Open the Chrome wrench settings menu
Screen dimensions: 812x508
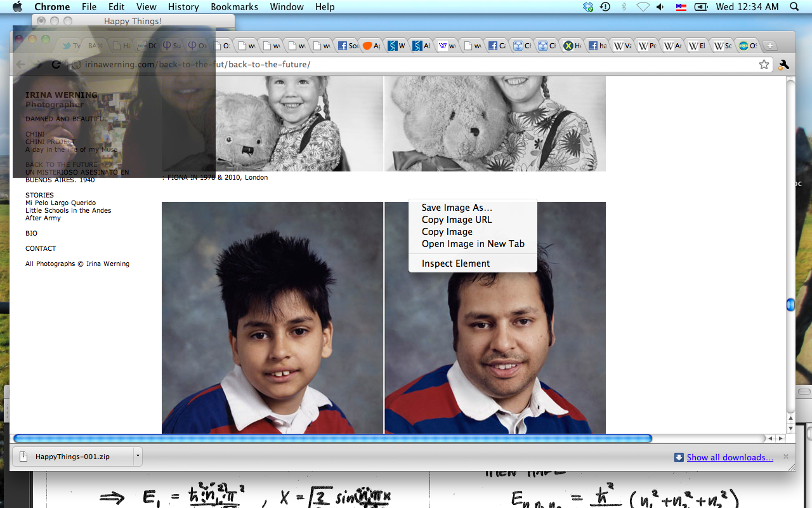[x=783, y=65]
